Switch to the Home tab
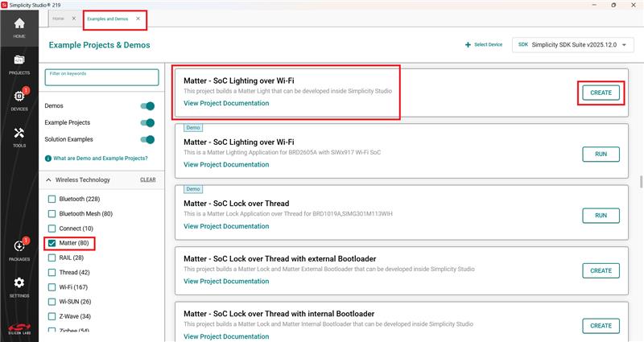 point(58,19)
